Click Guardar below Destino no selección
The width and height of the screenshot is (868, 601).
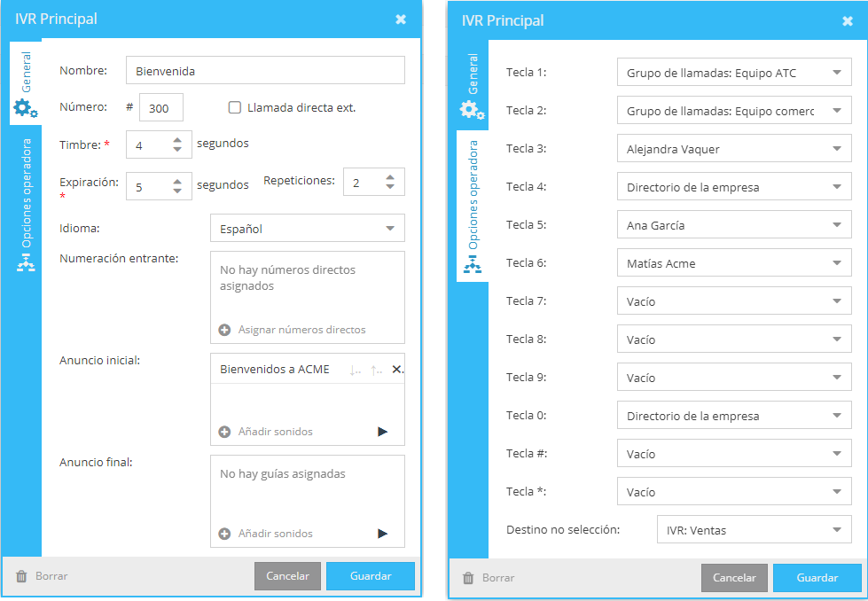point(817,578)
